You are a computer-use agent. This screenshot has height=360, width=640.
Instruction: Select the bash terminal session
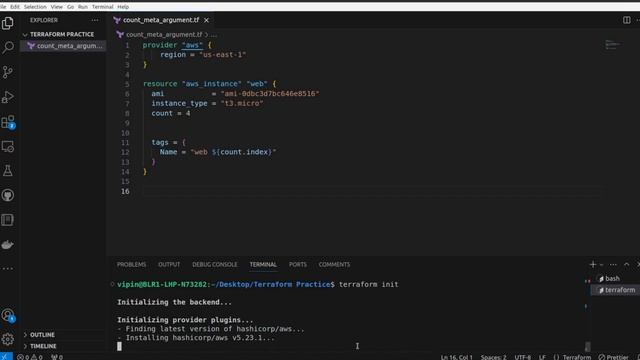point(612,278)
